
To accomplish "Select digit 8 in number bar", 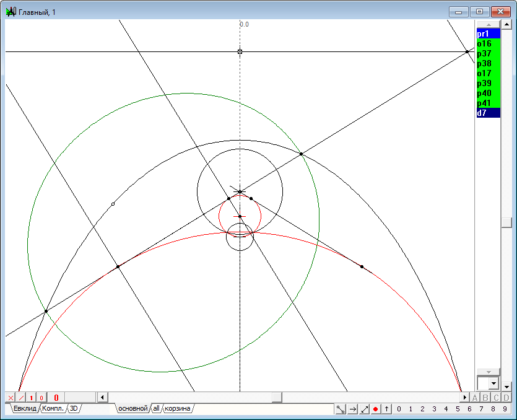I will (x=493, y=409).
